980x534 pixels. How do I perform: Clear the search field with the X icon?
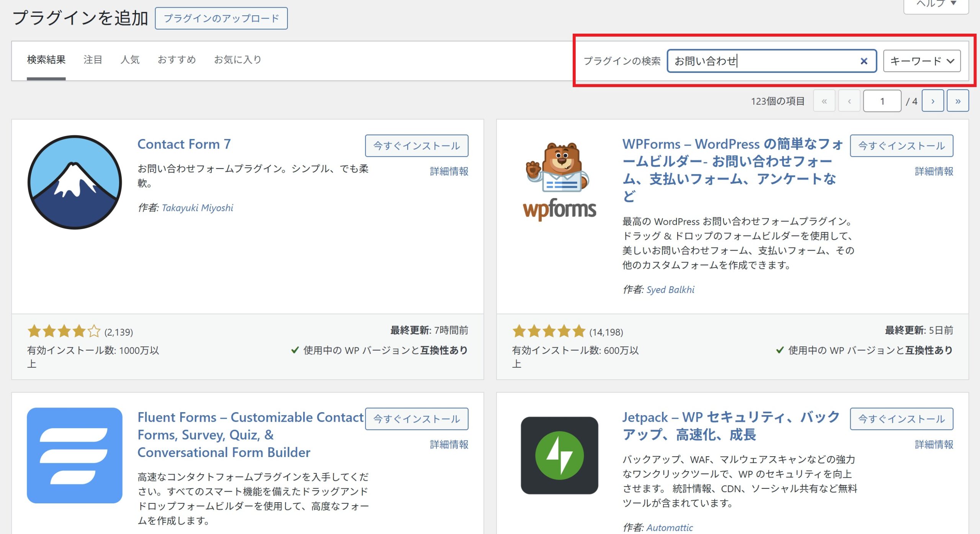(864, 61)
